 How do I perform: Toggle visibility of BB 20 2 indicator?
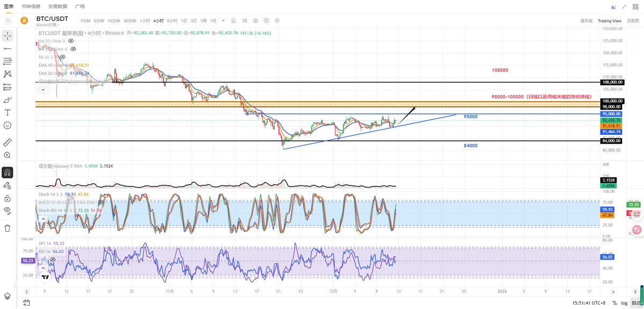[x=63, y=57]
